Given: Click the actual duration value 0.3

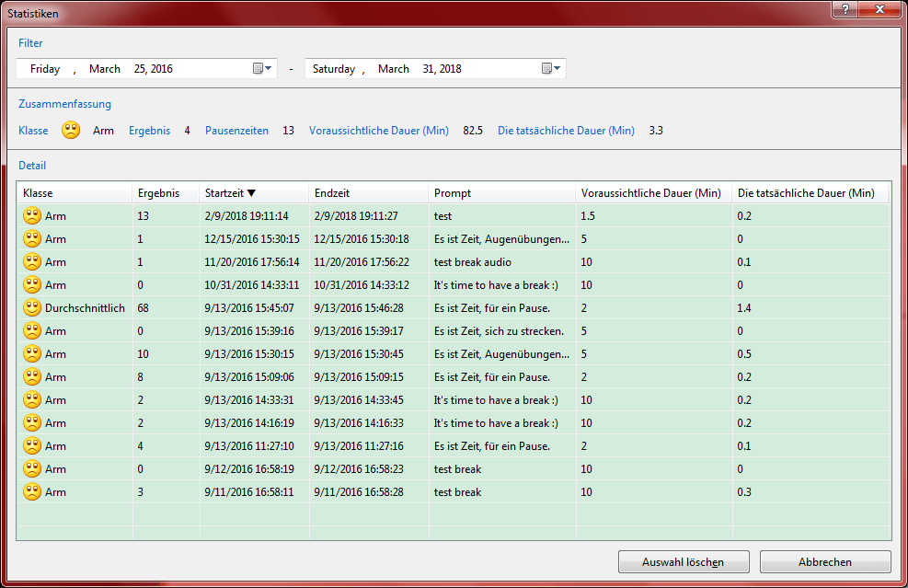Looking at the screenshot, I should [x=744, y=491].
